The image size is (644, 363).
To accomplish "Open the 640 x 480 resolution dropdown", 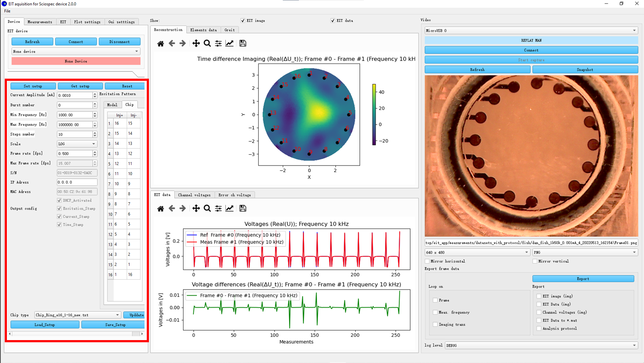I will (477, 252).
